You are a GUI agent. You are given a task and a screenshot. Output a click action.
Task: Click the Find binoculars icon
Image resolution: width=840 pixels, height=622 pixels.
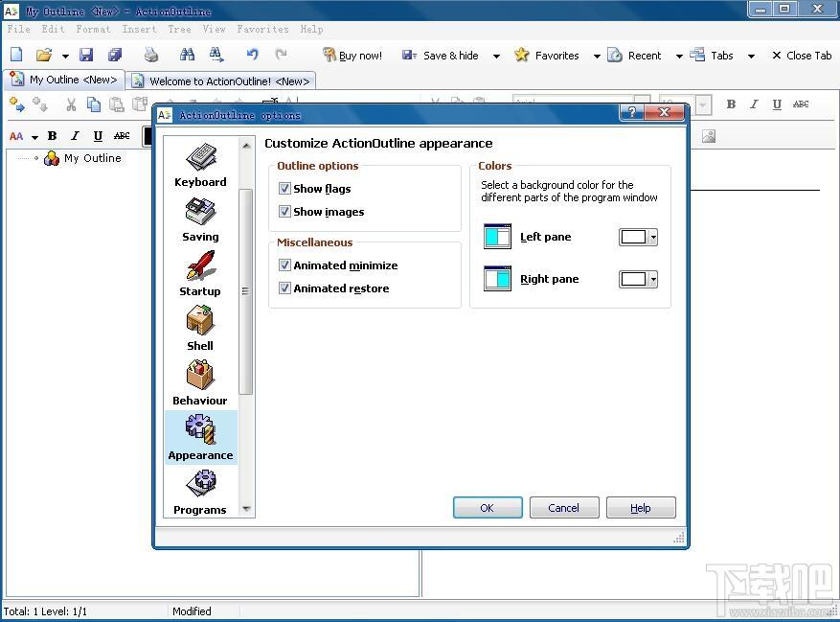point(187,55)
